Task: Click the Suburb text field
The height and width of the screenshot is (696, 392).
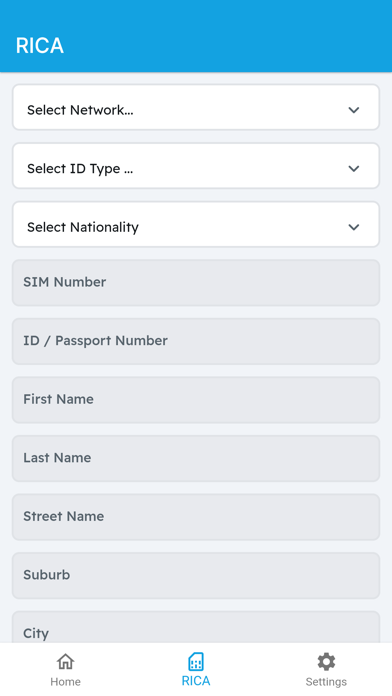Action: tap(196, 576)
